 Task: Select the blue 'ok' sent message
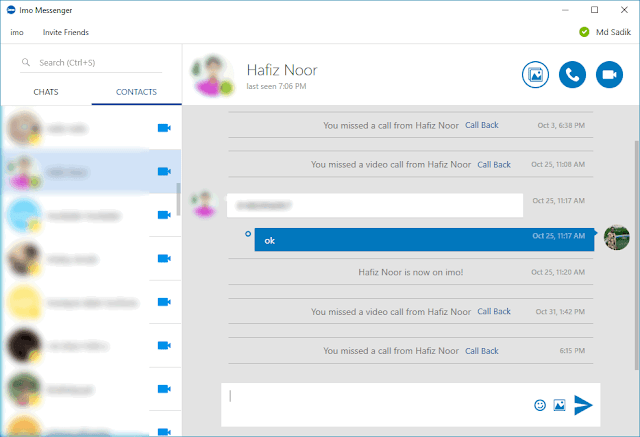click(x=424, y=240)
